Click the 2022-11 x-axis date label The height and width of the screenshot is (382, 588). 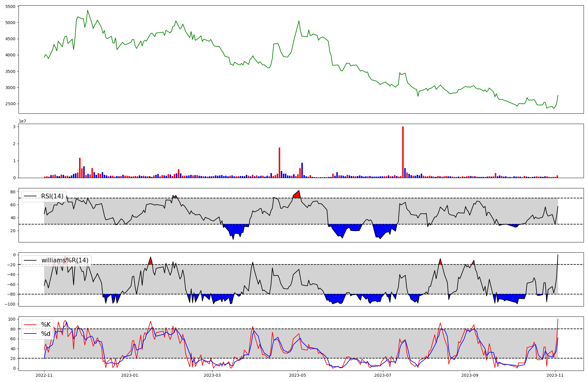(x=44, y=375)
